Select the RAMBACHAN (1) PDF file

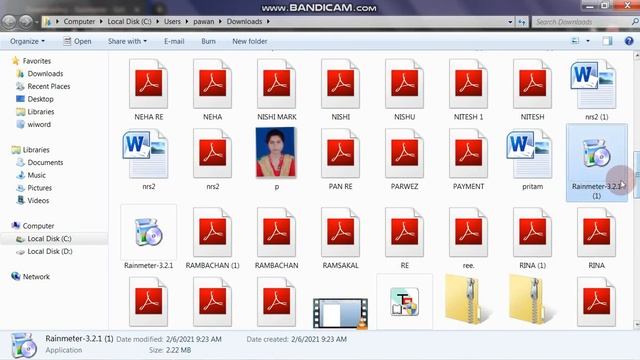(213, 238)
